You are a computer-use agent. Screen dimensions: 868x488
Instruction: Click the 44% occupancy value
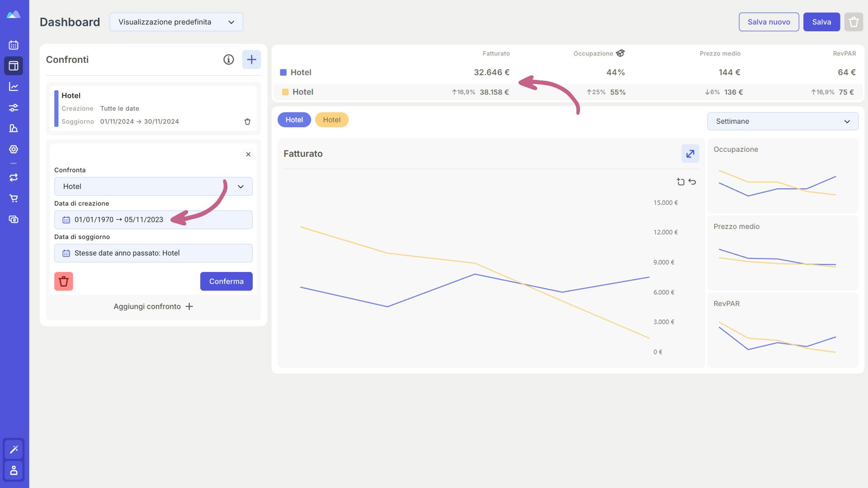(x=615, y=72)
